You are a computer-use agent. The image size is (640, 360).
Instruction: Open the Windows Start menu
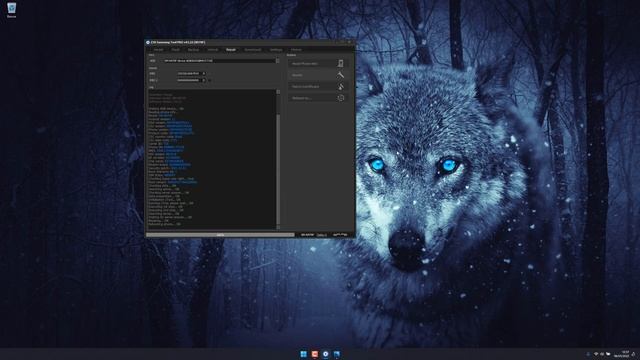[304, 354]
